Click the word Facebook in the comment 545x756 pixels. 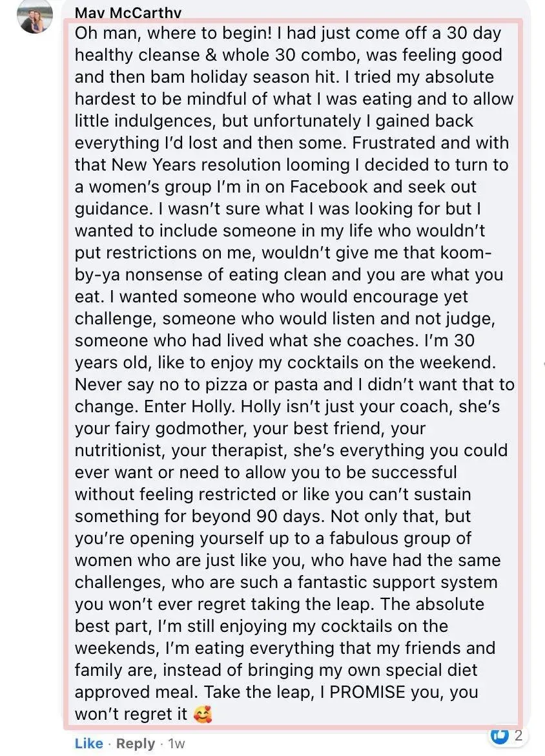[329, 187]
